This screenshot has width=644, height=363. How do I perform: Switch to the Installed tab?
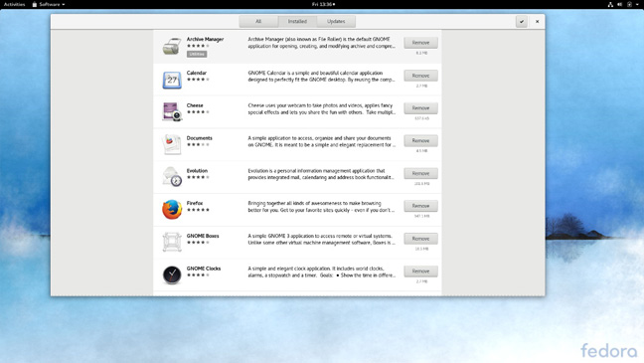[297, 21]
